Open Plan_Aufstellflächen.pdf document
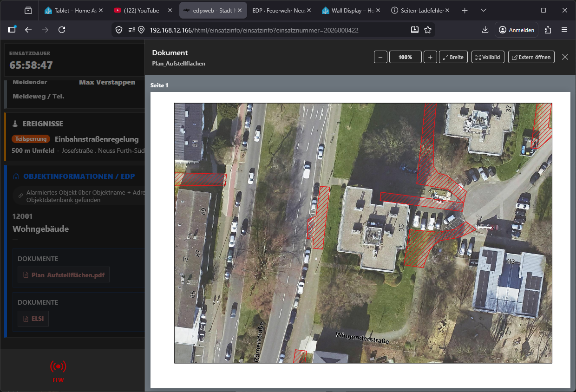576x392 pixels. (64, 275)
